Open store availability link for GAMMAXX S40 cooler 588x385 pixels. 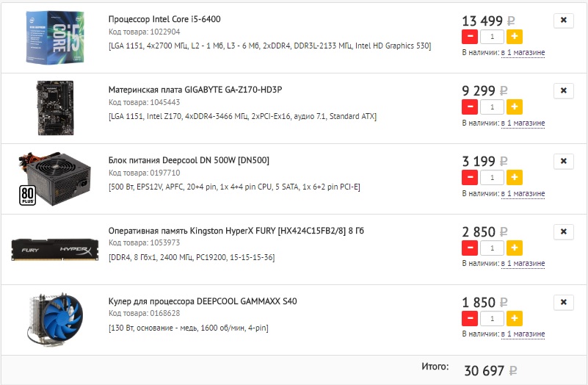(x=523, y=334)
